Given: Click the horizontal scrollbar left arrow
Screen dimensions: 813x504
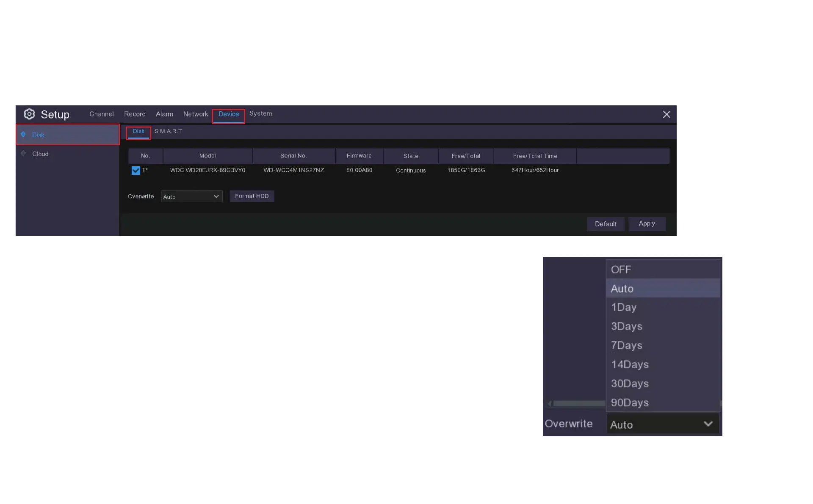Looking at the screenshot, I should tap(550, 404).
